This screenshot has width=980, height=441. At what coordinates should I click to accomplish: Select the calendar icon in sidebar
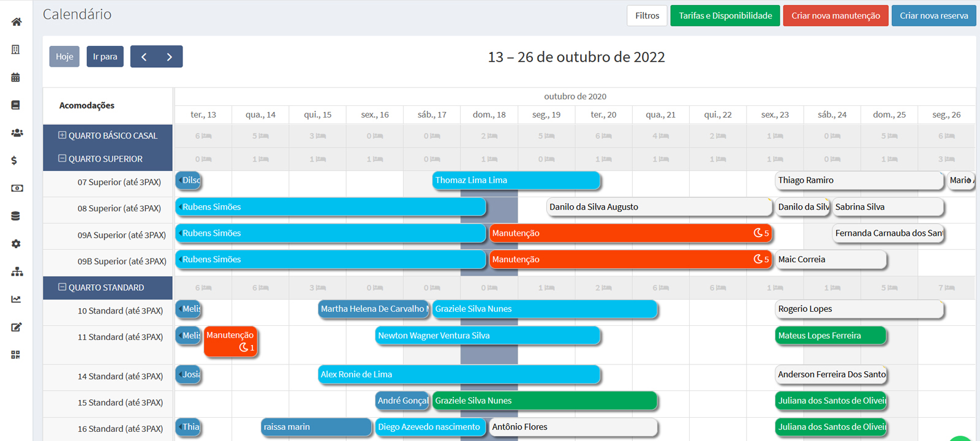point(16,77)
